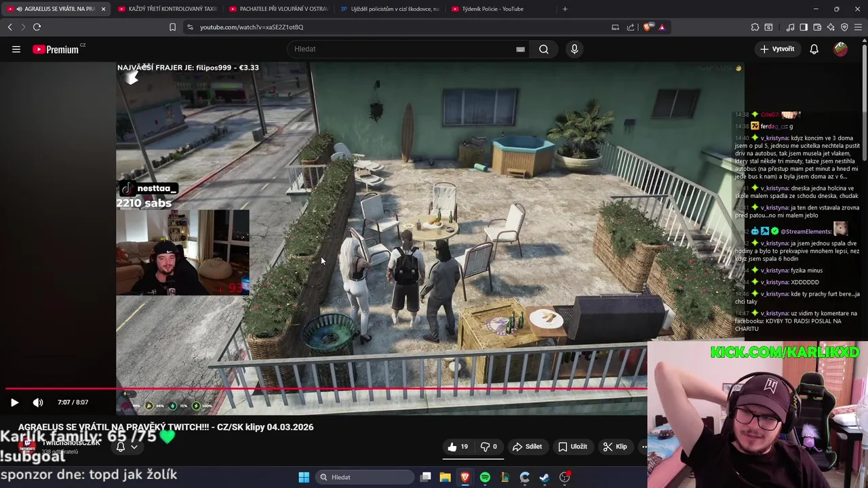Click the address bar URL youtube.com/watch

point(252,27)
